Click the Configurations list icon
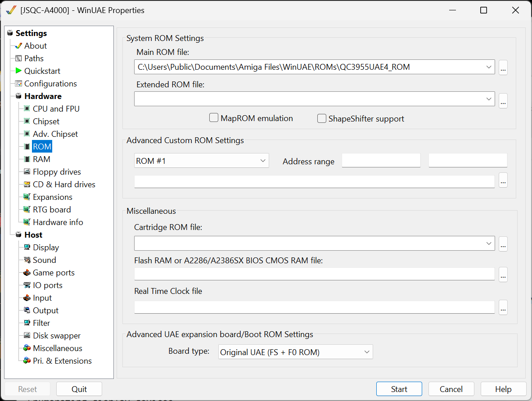This screenshot has width=532, height=401. (18, 83)
